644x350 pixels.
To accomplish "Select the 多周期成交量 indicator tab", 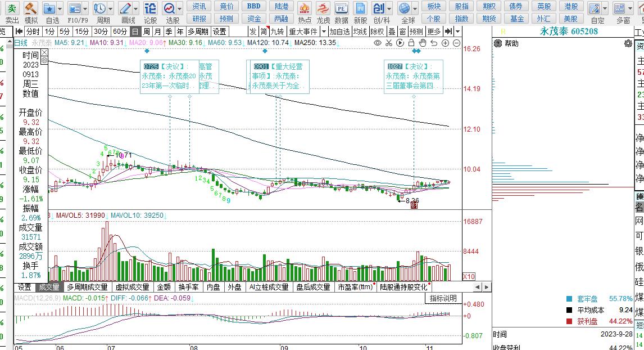I will pyautogui.click(x=89, y=287).
